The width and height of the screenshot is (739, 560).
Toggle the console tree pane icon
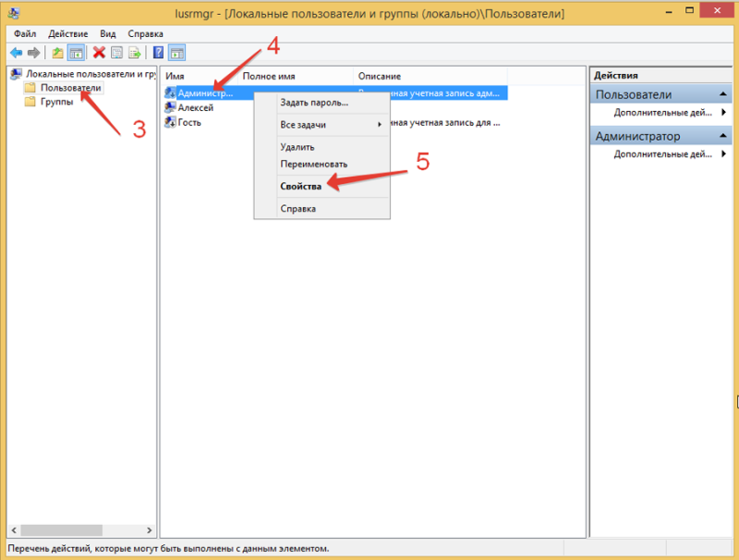click(x=76, y=52)
